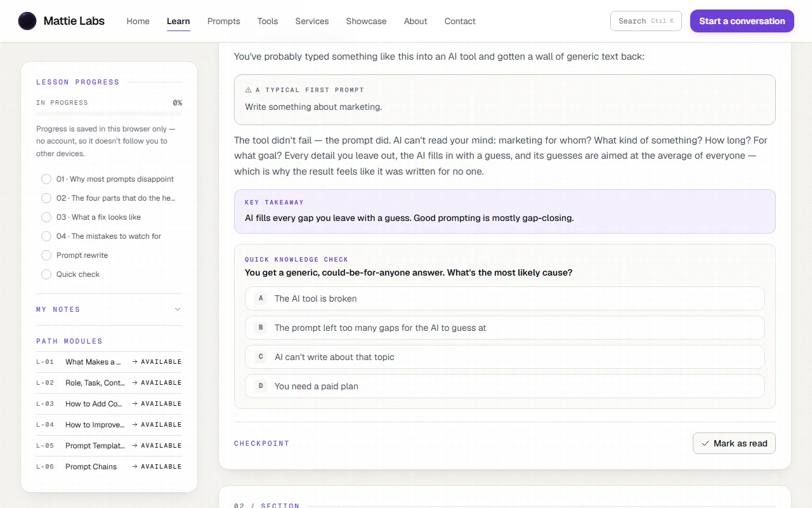The height and width of the screenshot is (508, 812).
Task: Click the Mattie Labs logo icon
Action: coord(27,21)
